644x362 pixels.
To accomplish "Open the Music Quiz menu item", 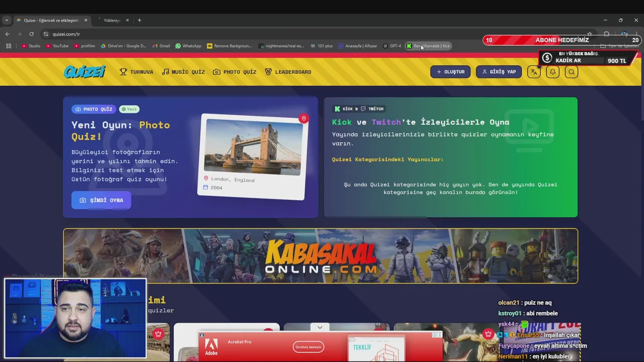I will coord(183,72).
